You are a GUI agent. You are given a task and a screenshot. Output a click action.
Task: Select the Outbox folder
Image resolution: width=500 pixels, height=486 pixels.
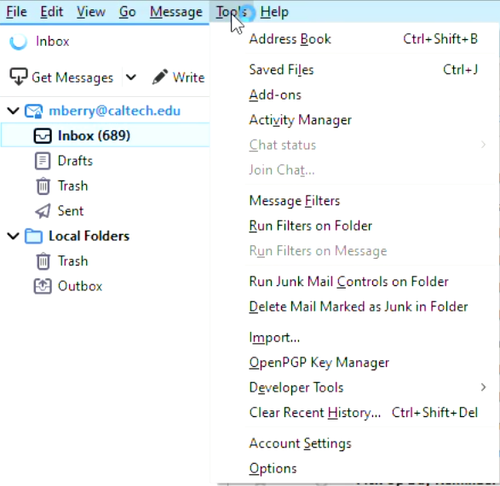point(80,286)
